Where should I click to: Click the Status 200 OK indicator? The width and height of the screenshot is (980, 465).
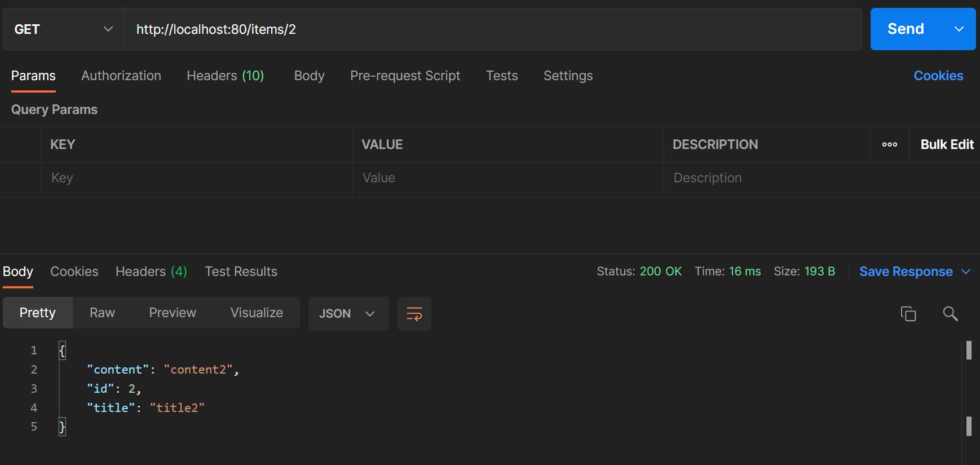pyautogui.click(x=639, y=271)
